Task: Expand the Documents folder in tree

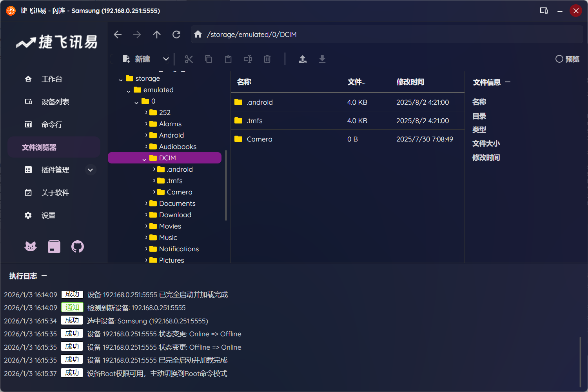Action: 146,203
